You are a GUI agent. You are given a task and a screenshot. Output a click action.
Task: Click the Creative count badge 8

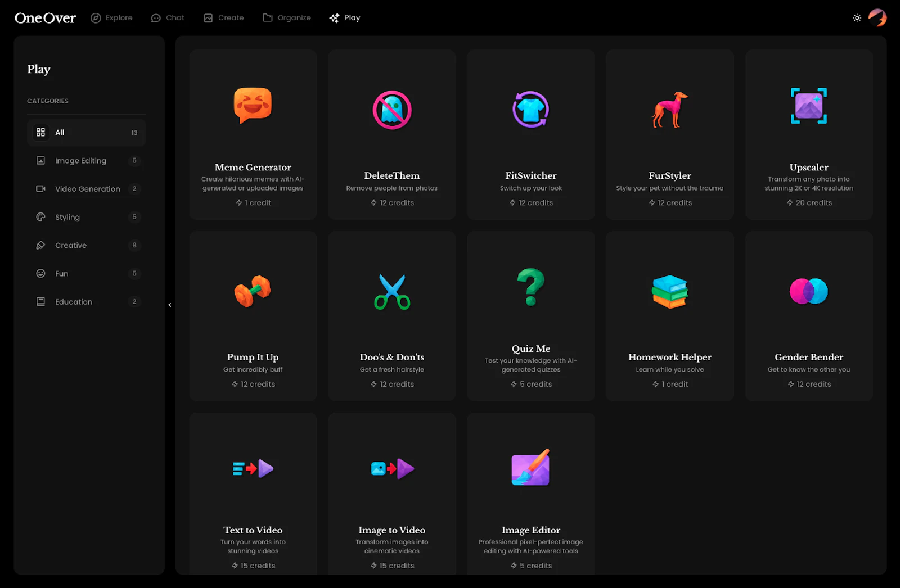134,245
